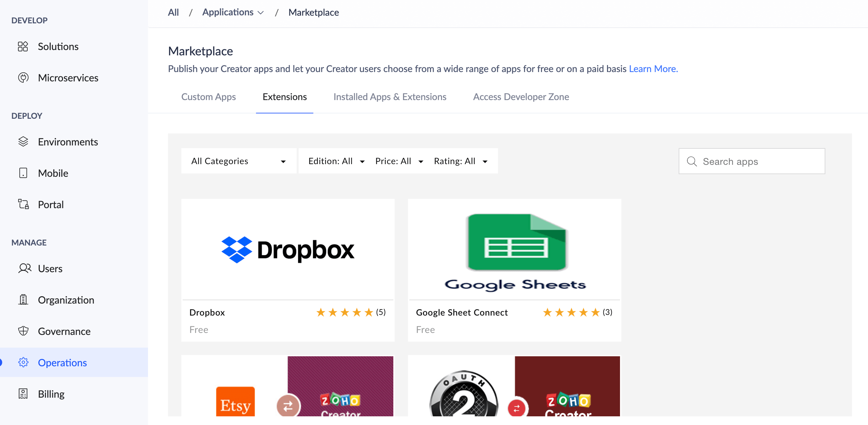This screenshot has width=868, height=425.
Task: Open the Operations gear icon
Action: pos(23,362)
